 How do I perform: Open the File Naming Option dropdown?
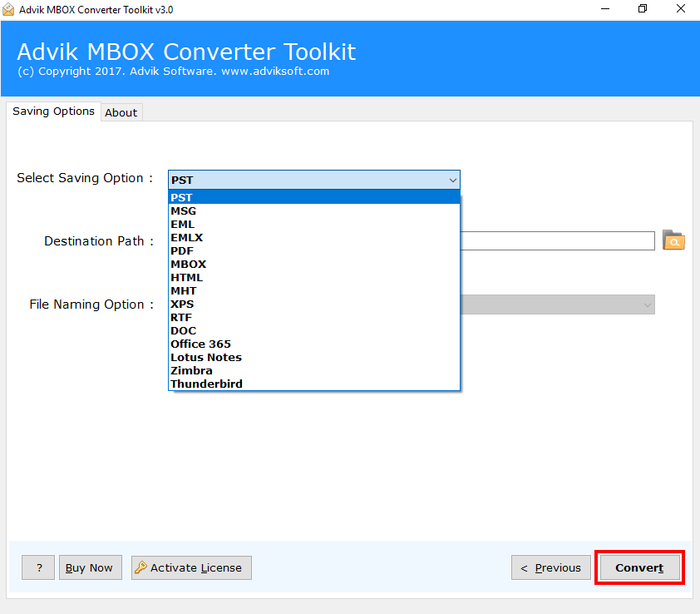(x=647, y=305)
